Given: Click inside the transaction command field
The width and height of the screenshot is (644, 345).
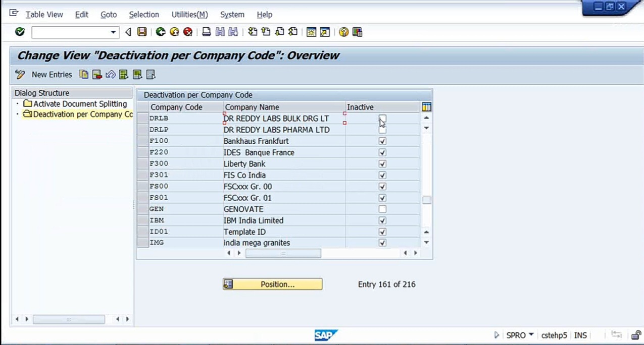Looking at the screenshot, I should coord(71,32).
